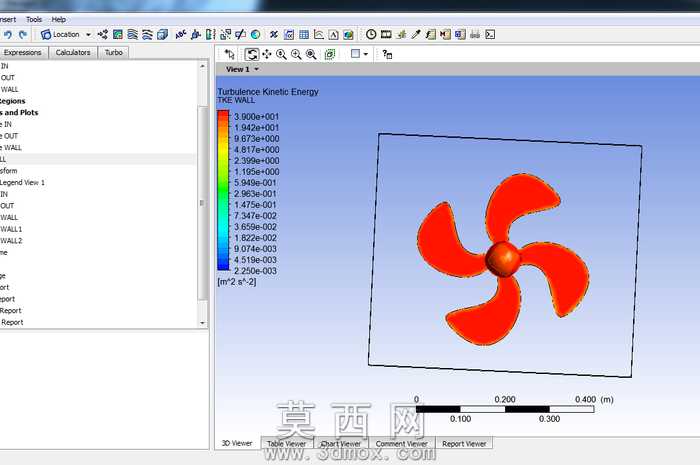Toggle the Rotate view mode

[252, 54]
